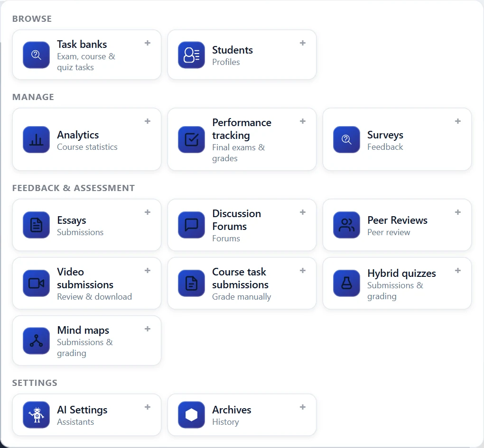Go to Analytics title
The width and height of the screenshot is (484, 448).
pyautogui.click(x=78, y=135)
